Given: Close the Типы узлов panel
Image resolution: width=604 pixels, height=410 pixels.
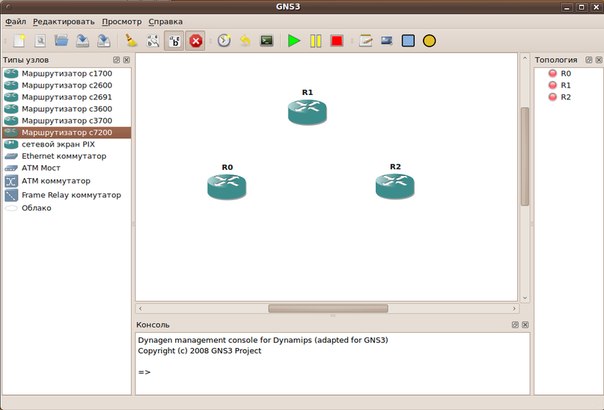Looking at the screenshot, I should tap(126, 60).
